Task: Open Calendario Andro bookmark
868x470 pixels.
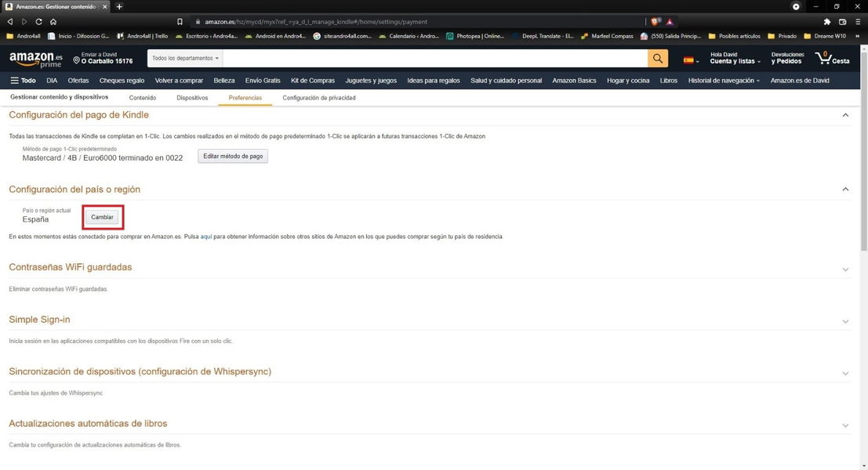Action: coord(409,36)
